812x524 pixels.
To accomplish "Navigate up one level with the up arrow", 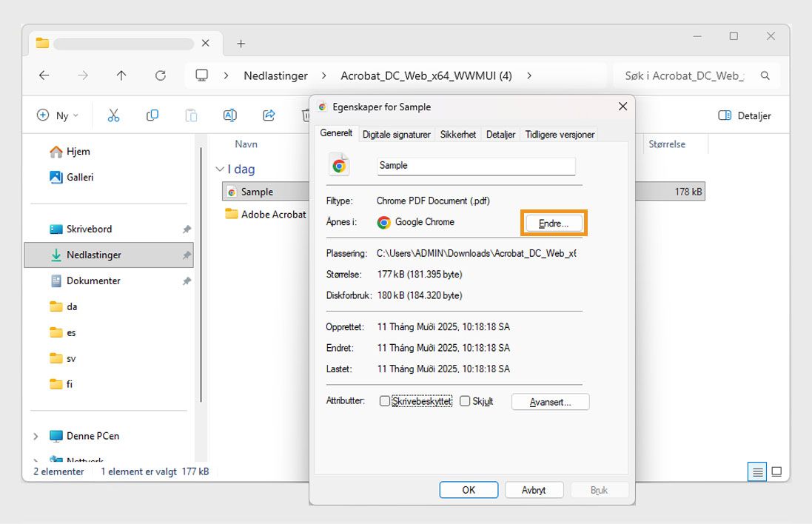I will pyautogui.click(x=121, y=75).
